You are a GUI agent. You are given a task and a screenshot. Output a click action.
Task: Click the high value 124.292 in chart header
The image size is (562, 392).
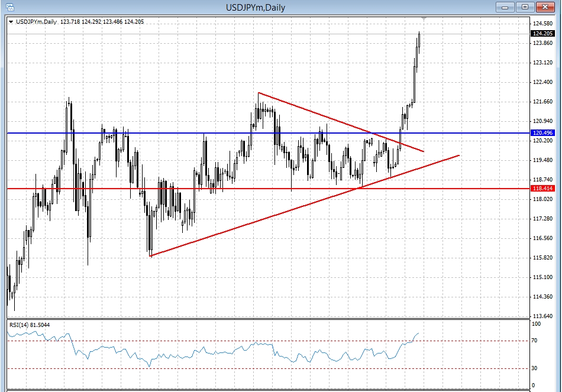(x=91, y=22)
